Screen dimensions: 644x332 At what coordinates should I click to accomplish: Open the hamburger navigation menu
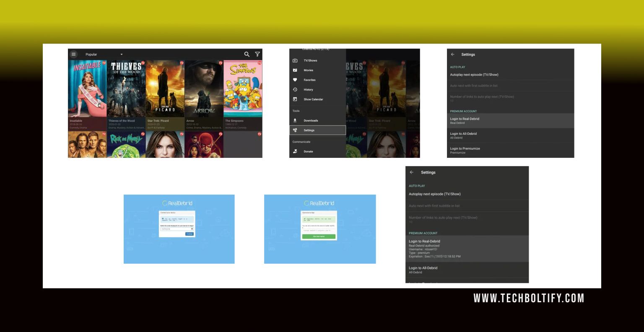(73, 54)
